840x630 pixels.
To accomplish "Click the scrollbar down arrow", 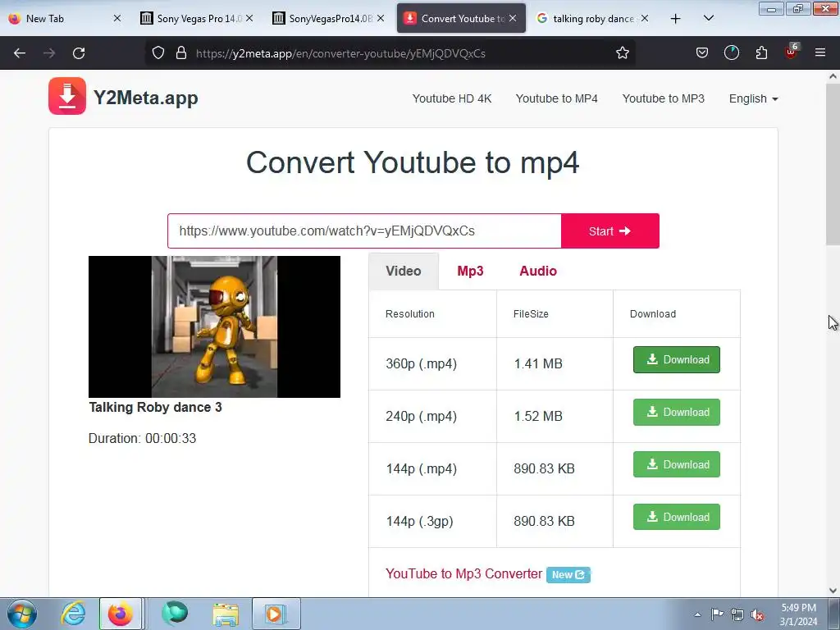I will (833, 590).
